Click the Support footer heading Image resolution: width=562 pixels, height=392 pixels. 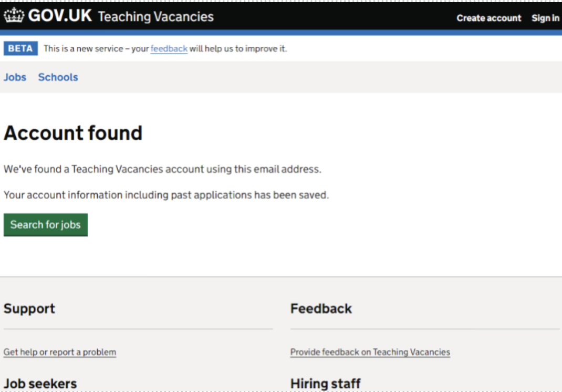29,308
